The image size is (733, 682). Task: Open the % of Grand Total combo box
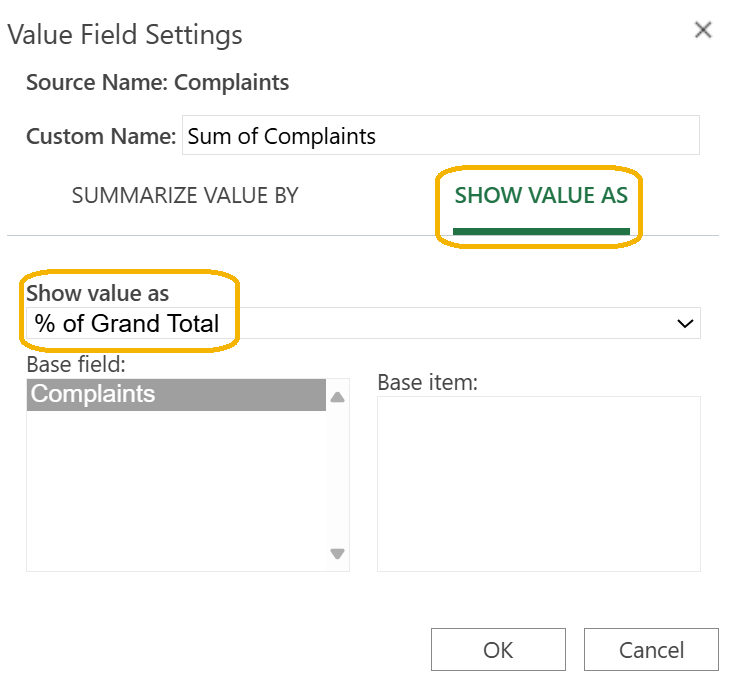pyautogui.click(x=363, y=323)
